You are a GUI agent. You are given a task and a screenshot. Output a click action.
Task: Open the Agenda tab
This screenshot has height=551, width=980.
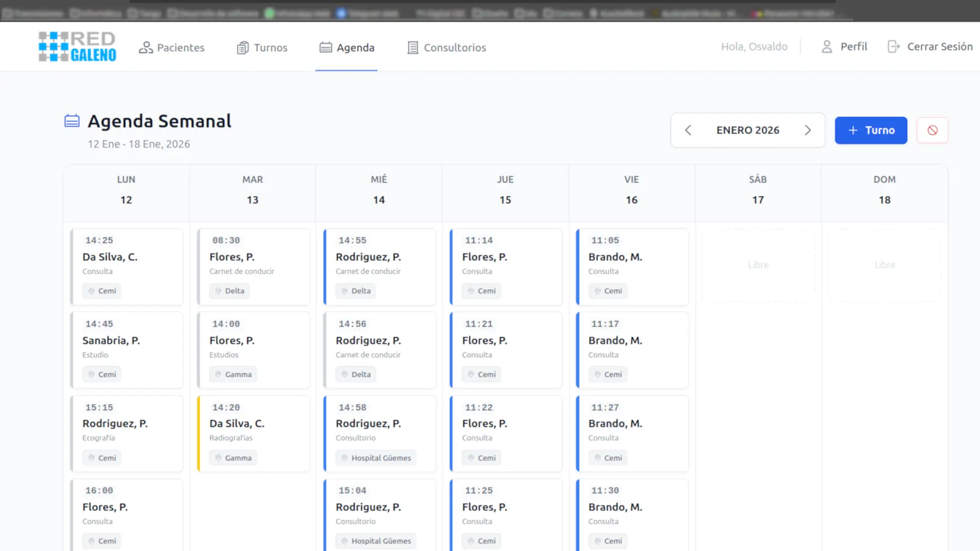[x=347, y=47]
